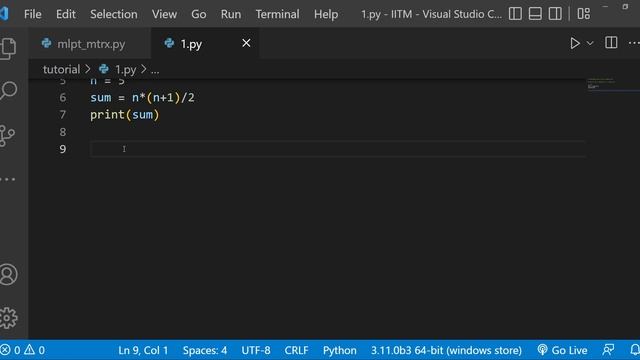The height and width of the screenshot is (360, 640).
Task: Expand the run options dropdown arrow
Action: [590, 43]
